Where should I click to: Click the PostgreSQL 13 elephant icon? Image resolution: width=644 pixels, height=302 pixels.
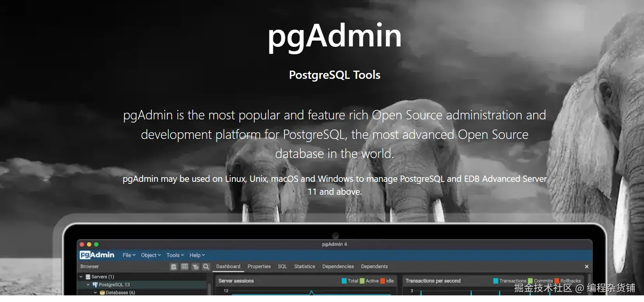click(95, 284)
